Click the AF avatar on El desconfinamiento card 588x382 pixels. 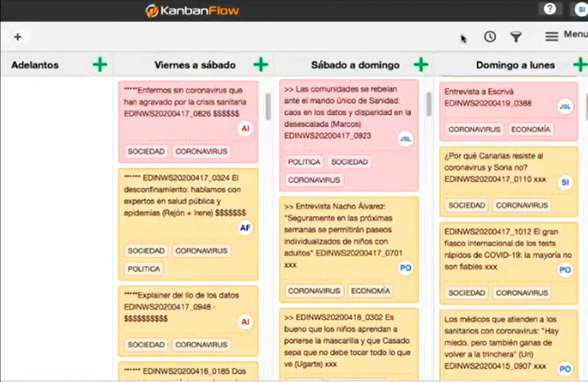[245, 228]
